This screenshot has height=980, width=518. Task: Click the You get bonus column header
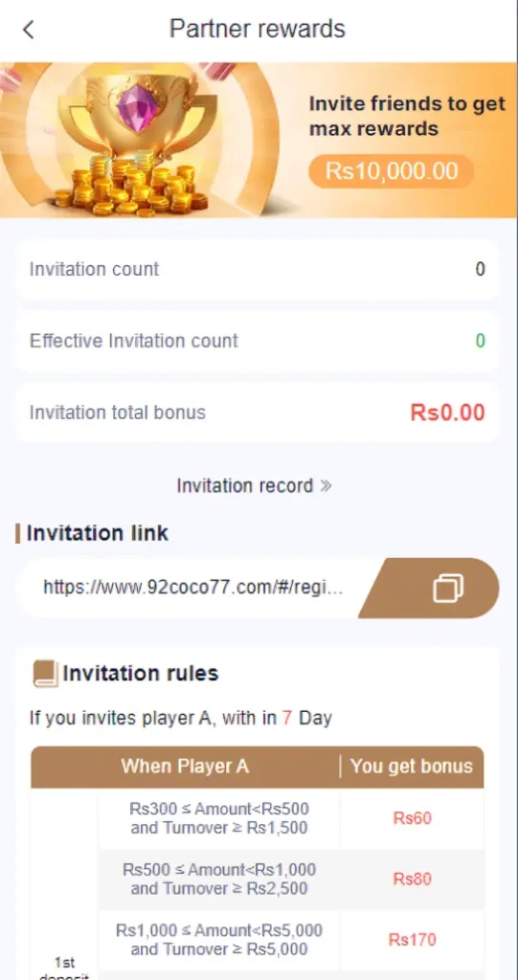point(412,767)
